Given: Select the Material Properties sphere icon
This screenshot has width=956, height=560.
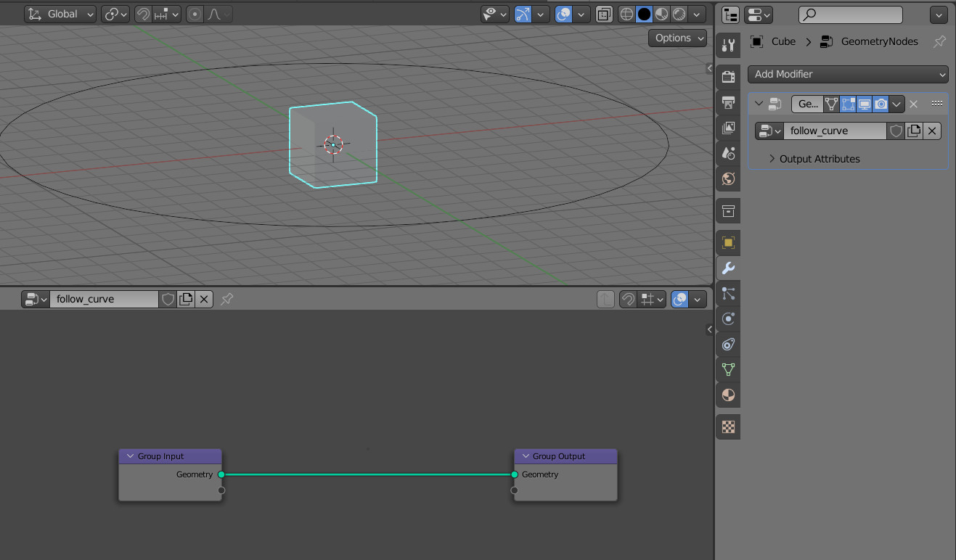Looking at the screenshot, I should click(728, 395).
